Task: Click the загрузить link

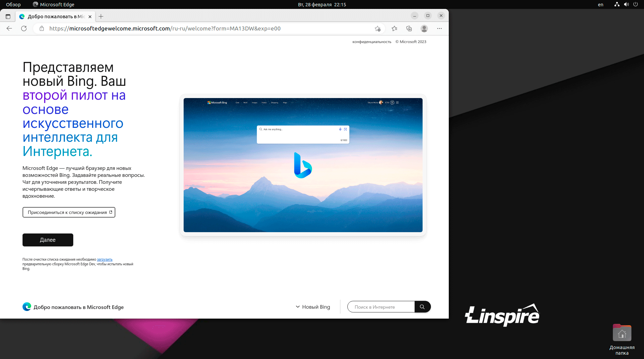Action: click(105, 259)
